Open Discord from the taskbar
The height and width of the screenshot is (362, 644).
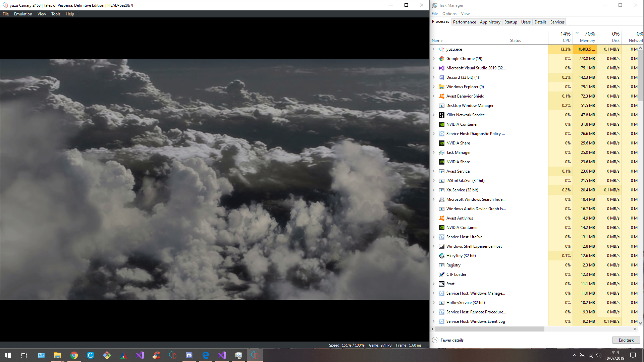189,355
